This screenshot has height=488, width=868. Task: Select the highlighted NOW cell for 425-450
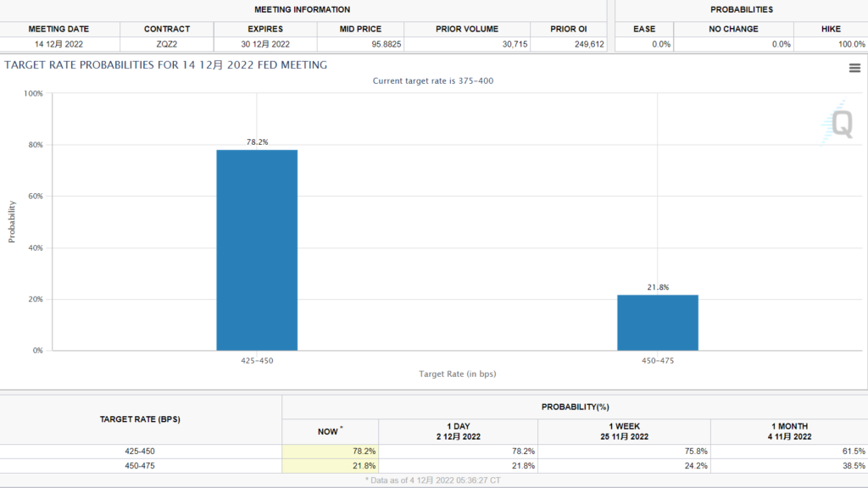(331, 452)
